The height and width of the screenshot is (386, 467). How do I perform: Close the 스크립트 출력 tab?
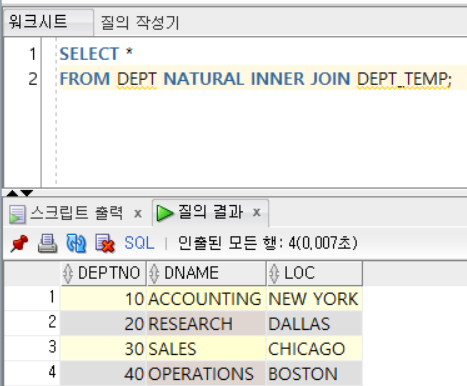pyautogui.click(x=138, y=213)
